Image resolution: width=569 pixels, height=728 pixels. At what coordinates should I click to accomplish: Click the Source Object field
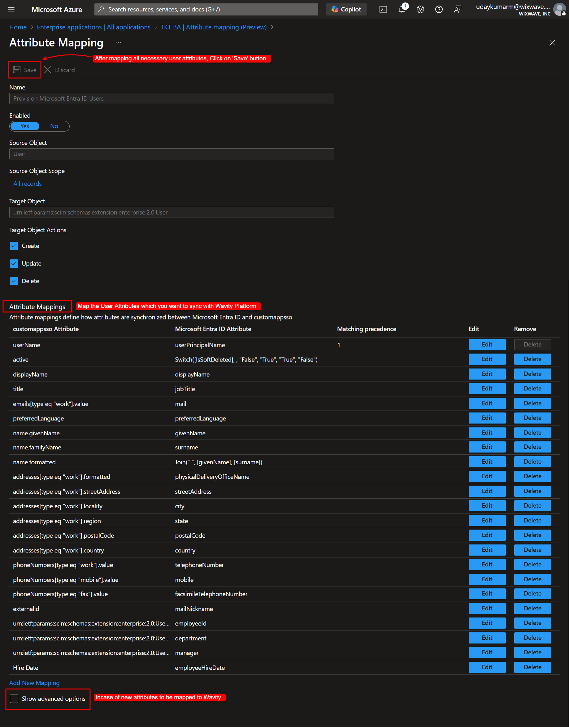[x=172, y=154]
